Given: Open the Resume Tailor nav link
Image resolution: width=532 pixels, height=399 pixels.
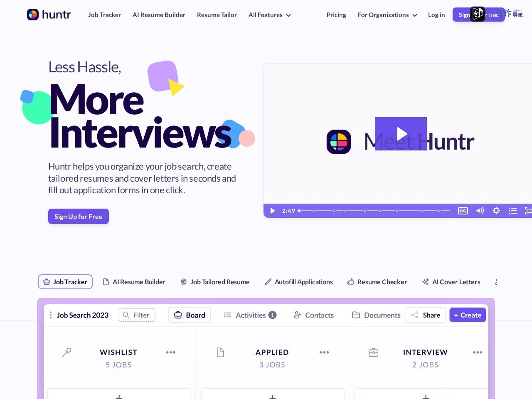Looking at the screenshot, I should click(217, 15).
